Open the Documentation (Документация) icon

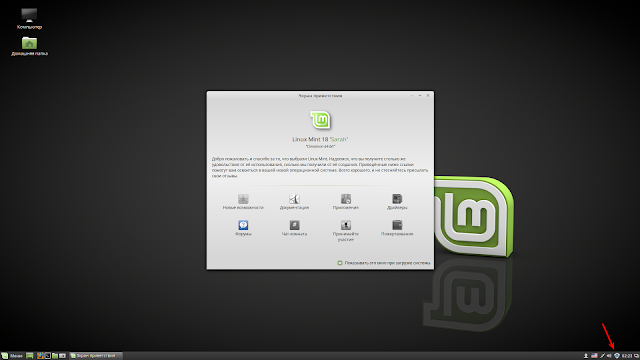[x=294, y=202]
